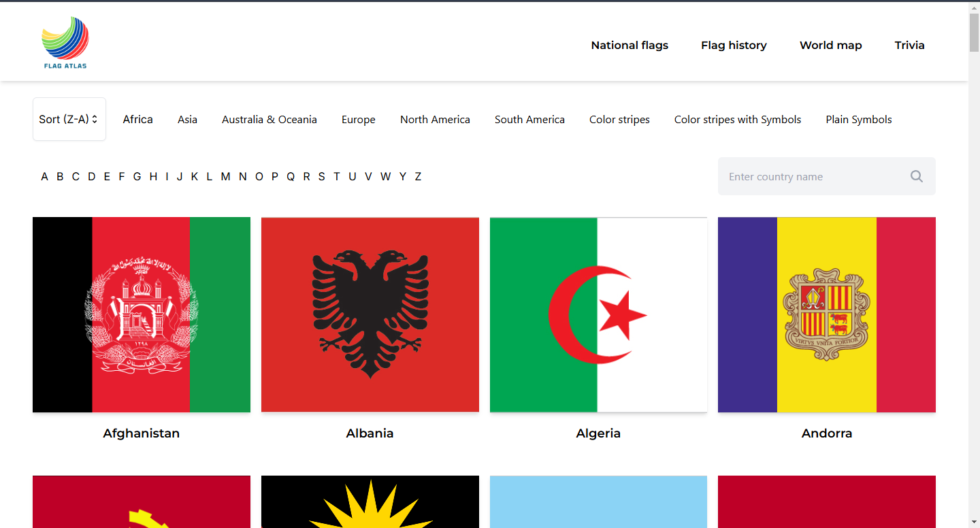Jump to letter B countries
980x528 pixels.
pyautogui.click(x=60, y=176)
